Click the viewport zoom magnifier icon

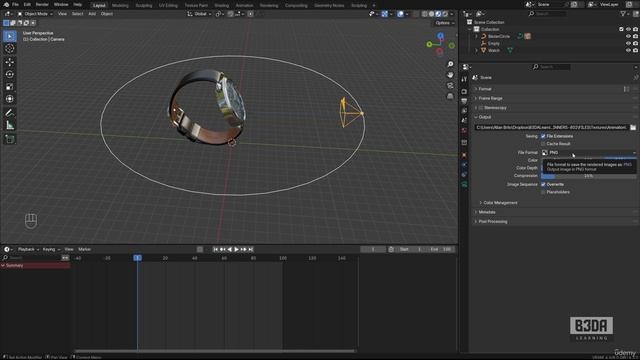(x=450, y=64)
